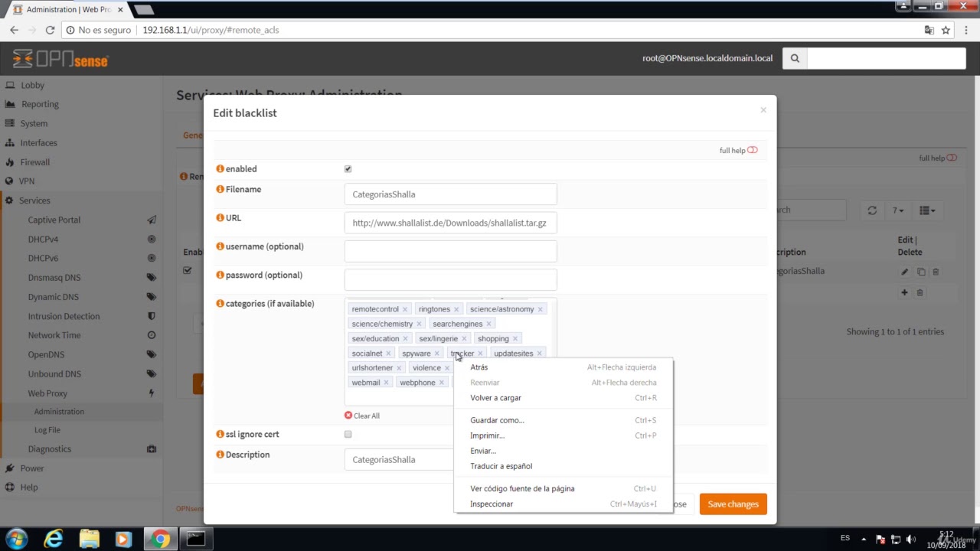980x551 pixels.
Task: Remove the spyware category tag
Action: [437, 354]
